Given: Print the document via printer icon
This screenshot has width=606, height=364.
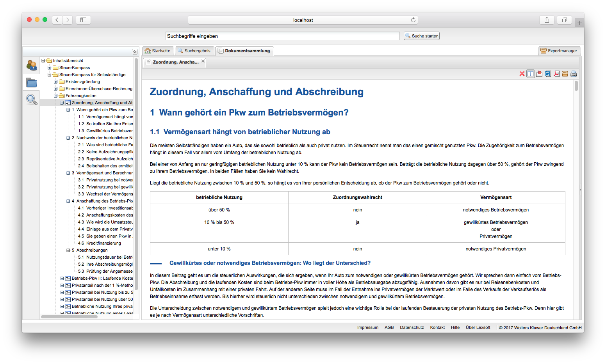Looking at the screenshot, I should click(x=574, y=74).
